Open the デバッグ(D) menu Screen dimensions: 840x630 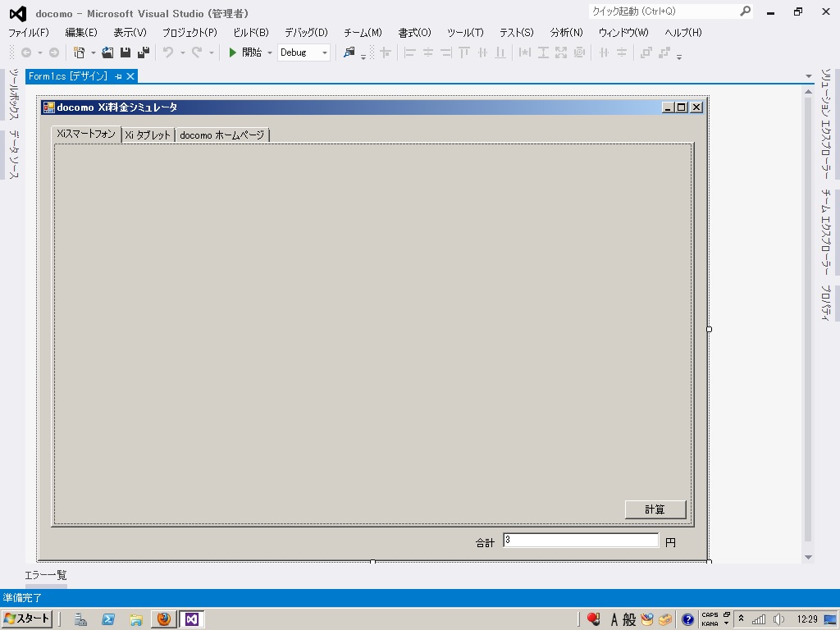306,33
